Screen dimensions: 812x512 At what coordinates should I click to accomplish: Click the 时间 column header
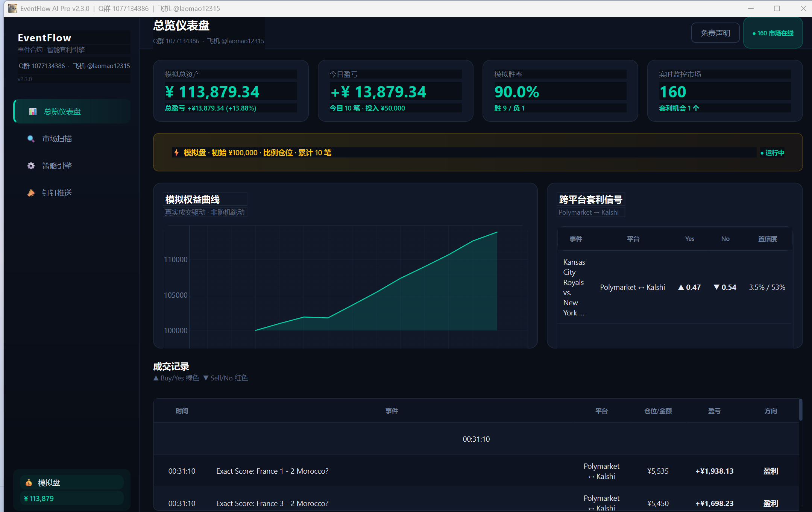(x=182, y=411)
